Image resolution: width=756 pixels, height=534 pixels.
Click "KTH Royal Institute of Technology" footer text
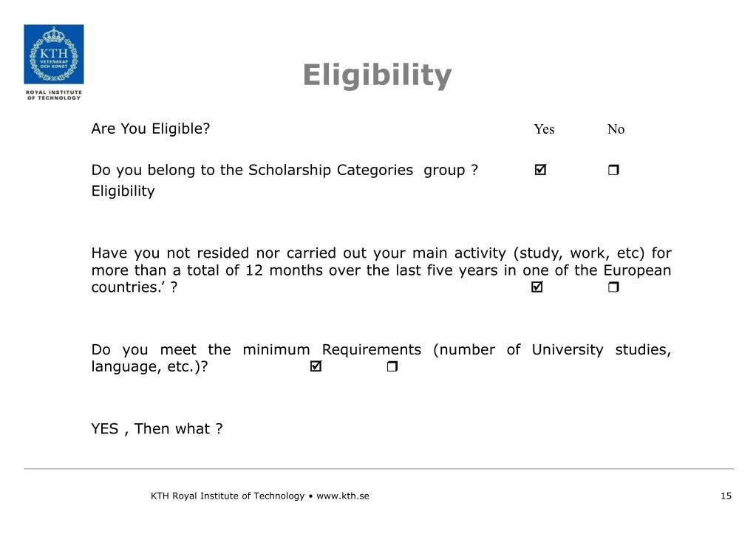(228, 496)
